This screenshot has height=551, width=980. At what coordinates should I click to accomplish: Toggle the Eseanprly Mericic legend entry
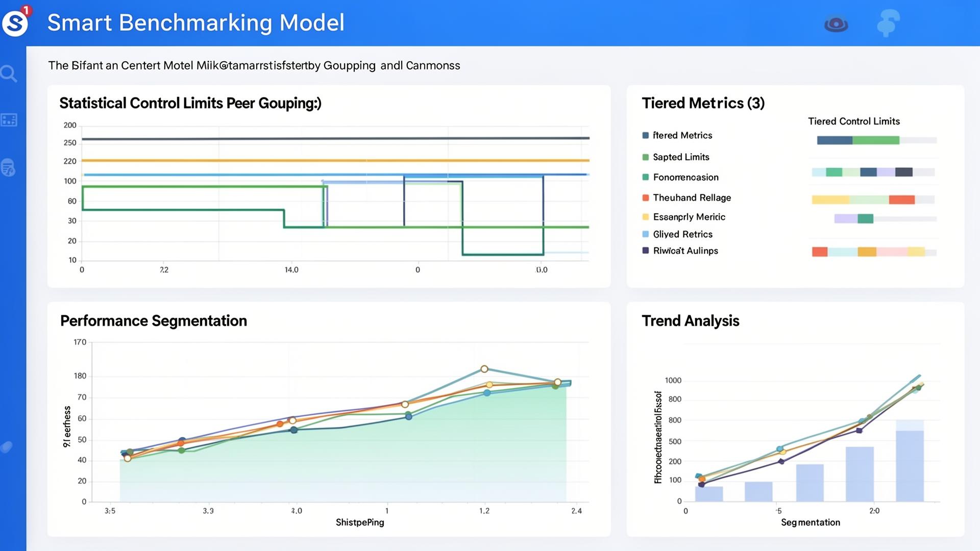684,217
